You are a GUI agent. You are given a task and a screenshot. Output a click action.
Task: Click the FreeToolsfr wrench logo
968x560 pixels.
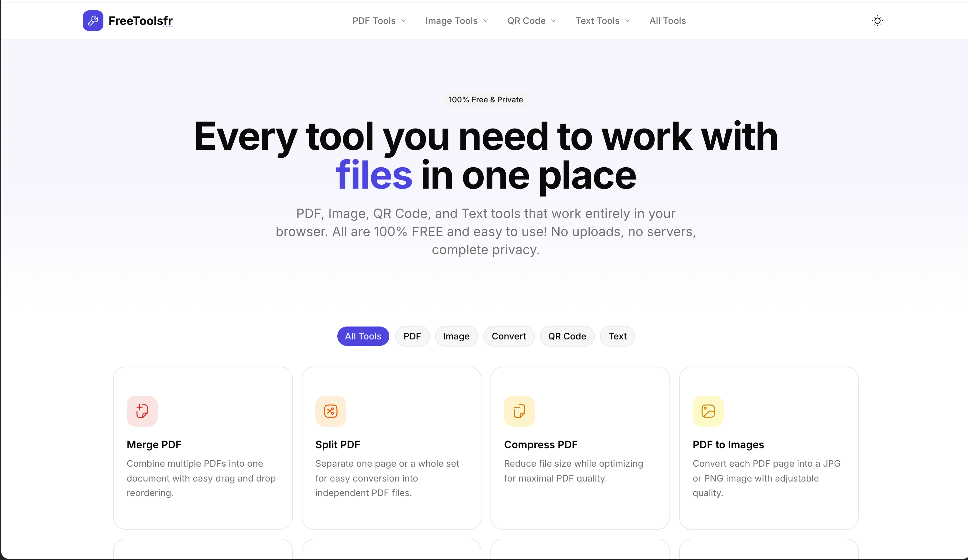[x=93, y=20]
